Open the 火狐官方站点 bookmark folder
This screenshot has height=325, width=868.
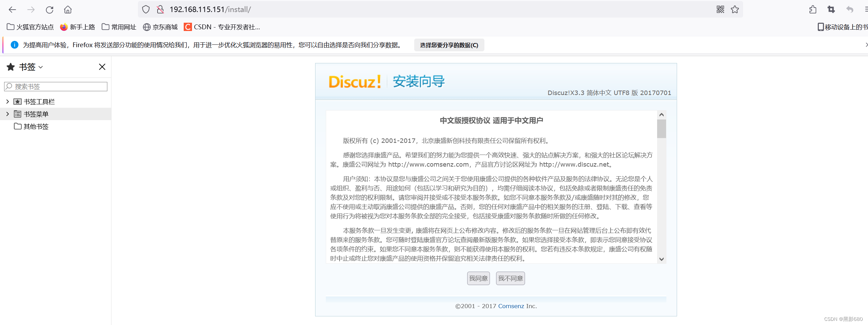point(30,27)
